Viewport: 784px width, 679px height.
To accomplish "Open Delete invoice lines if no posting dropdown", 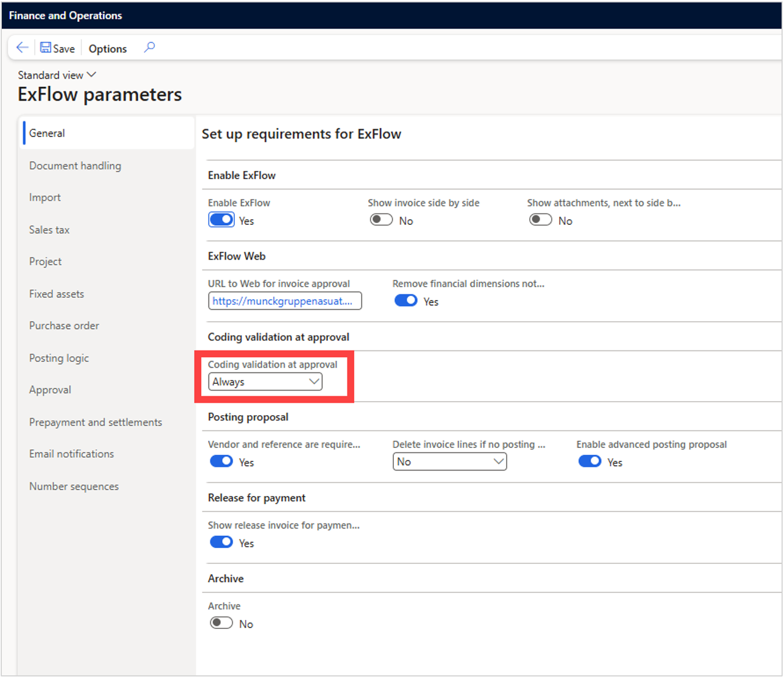I will click(449, 462).
